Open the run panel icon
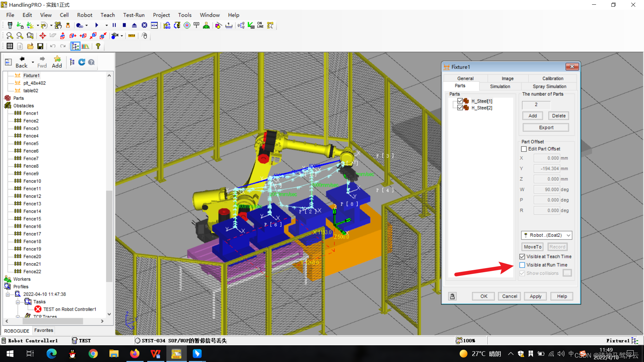This screenshot has width=644, height=362. click(x=154, y=25)
